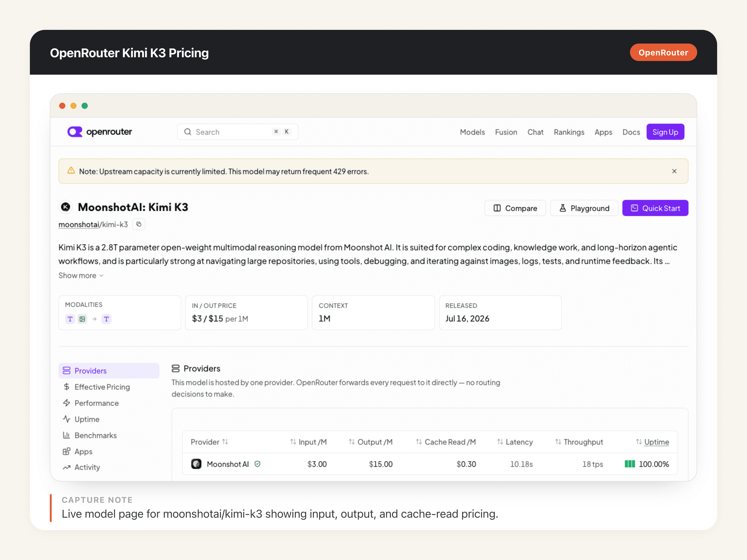Select Apps in the sidebar
Viewport: 747px width, 560px height.
109,452
